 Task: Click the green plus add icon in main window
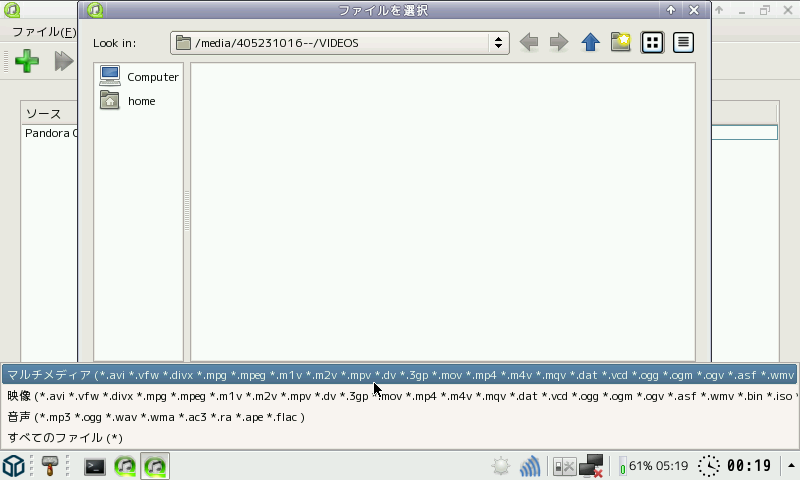coord(27,61)
